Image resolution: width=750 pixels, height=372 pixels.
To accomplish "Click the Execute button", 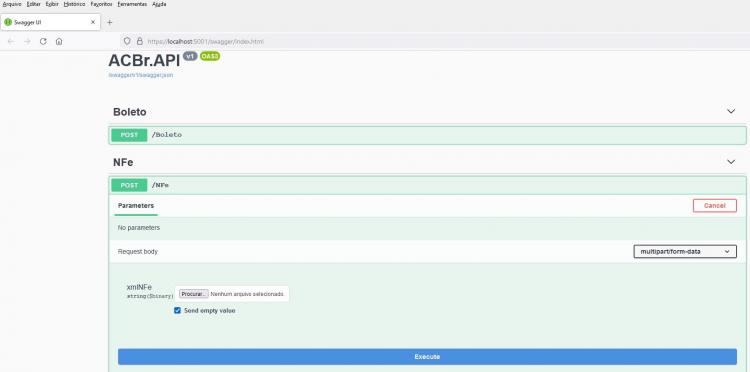I will (x=427, y=357).
